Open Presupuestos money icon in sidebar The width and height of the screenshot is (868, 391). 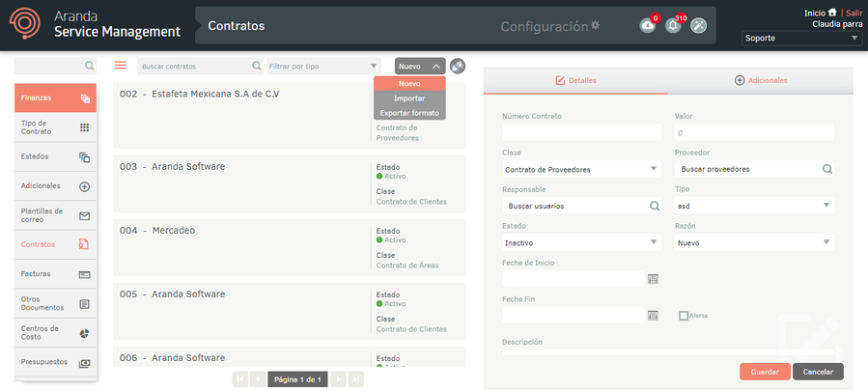84,363
